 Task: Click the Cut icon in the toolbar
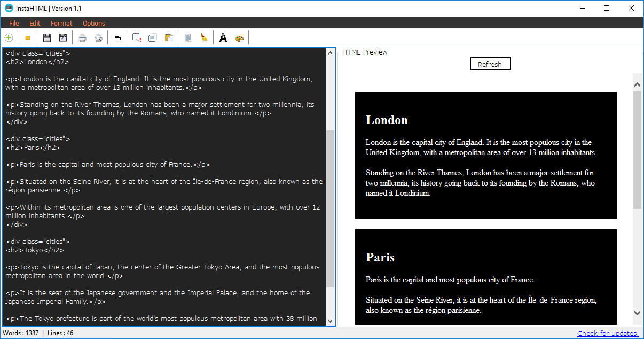coord(137,37)
